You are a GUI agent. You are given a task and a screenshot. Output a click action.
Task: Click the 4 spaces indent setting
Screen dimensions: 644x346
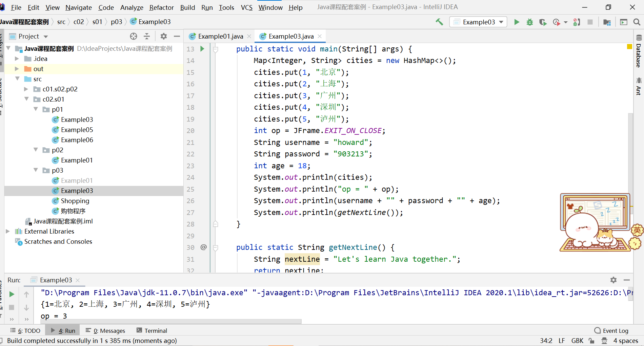coord(626,341)
